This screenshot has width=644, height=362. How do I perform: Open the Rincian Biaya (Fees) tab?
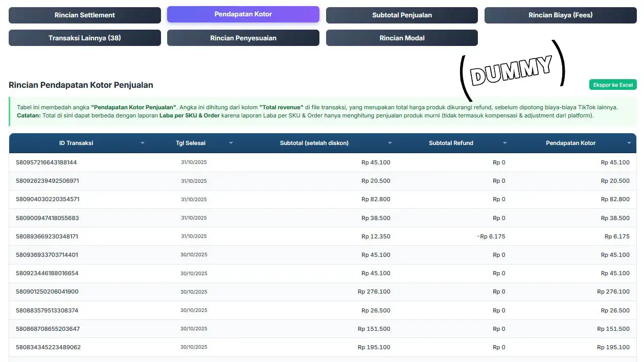[560, 15]
